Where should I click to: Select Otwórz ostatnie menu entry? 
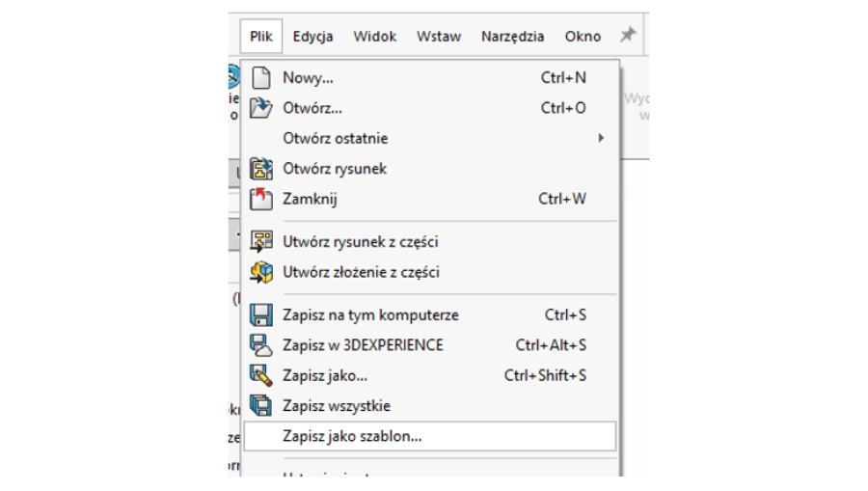[430, 138]
